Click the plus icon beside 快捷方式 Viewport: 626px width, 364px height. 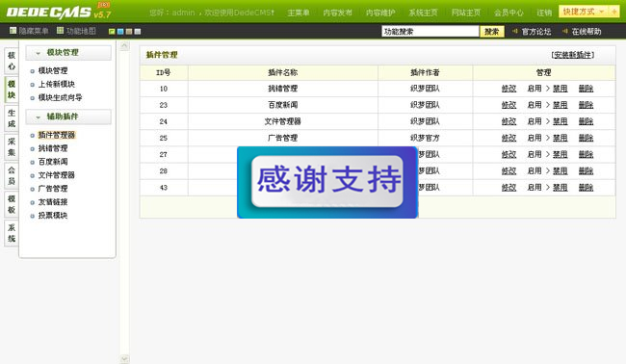[613, 12]
